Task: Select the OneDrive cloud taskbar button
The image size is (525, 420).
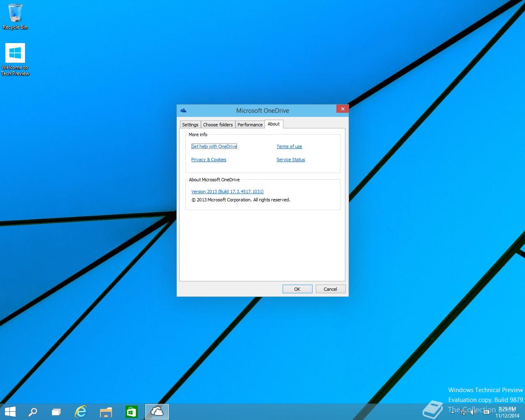Action: point(157,411)
